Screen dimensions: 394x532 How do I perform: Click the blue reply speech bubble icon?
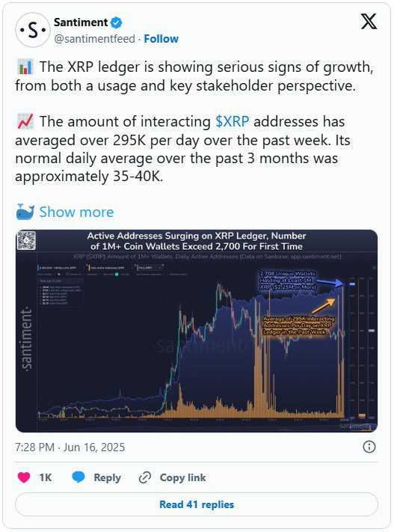[79, 477]
